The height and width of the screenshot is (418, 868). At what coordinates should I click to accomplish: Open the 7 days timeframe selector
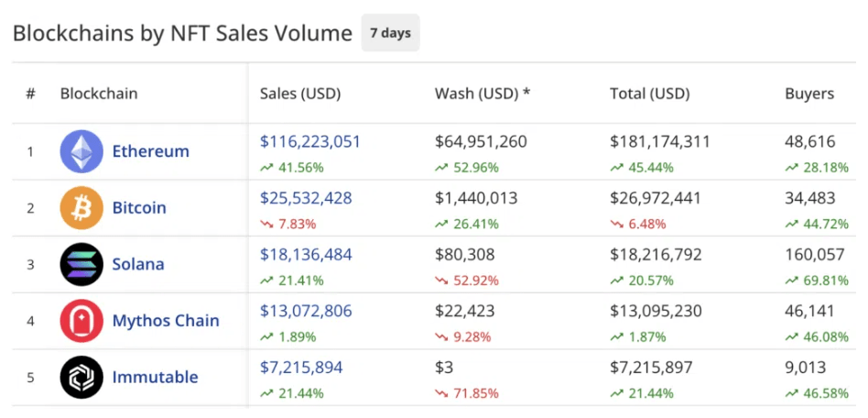pyautogui.click(x=390, y=34)
